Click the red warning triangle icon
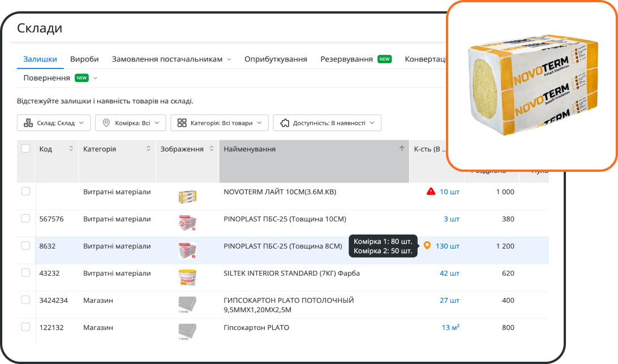Screen dimensions: 618x364 pyautogui.click(x=431, y=192)
